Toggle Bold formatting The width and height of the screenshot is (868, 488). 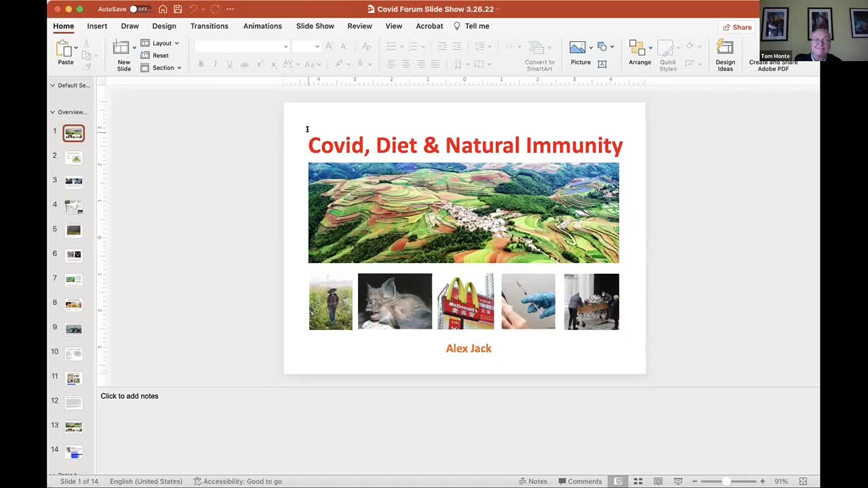coord(201,64)
